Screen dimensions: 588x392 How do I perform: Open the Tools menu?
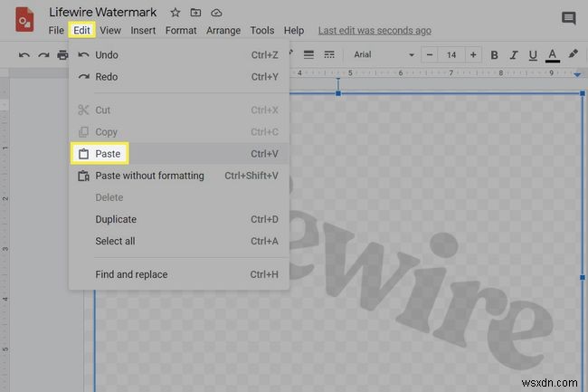[x=262, y=31]
